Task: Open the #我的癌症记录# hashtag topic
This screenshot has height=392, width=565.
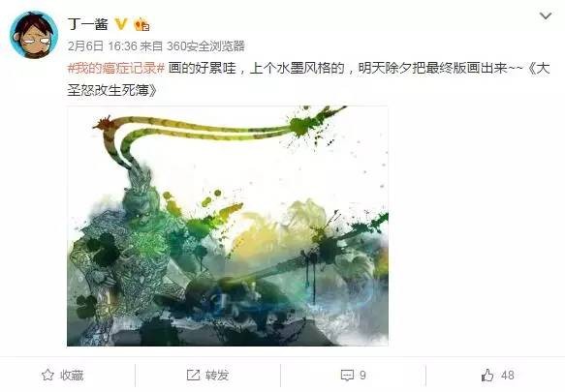Action: (x=116, y=68)
